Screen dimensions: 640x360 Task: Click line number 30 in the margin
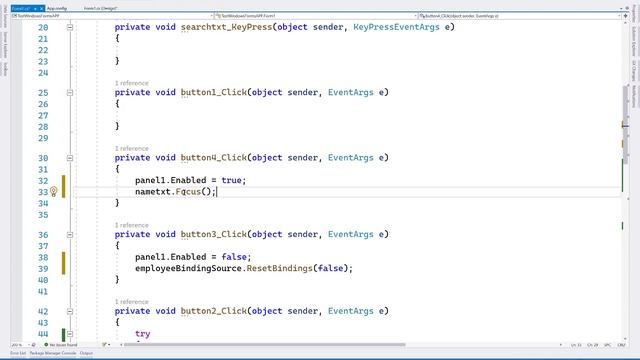pyautogui.click(x=43, y=158)
